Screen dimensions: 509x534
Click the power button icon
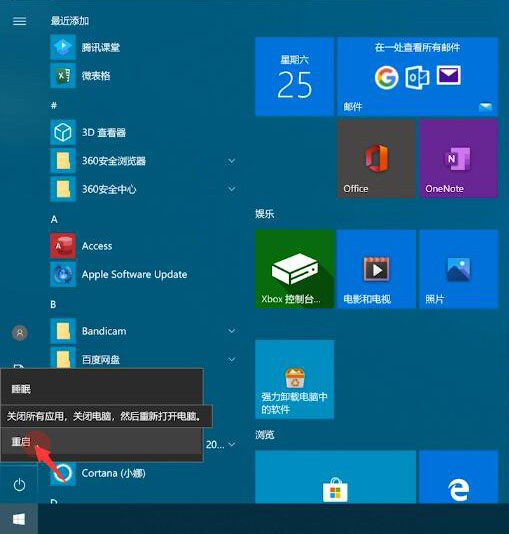[x=19, y=485]
